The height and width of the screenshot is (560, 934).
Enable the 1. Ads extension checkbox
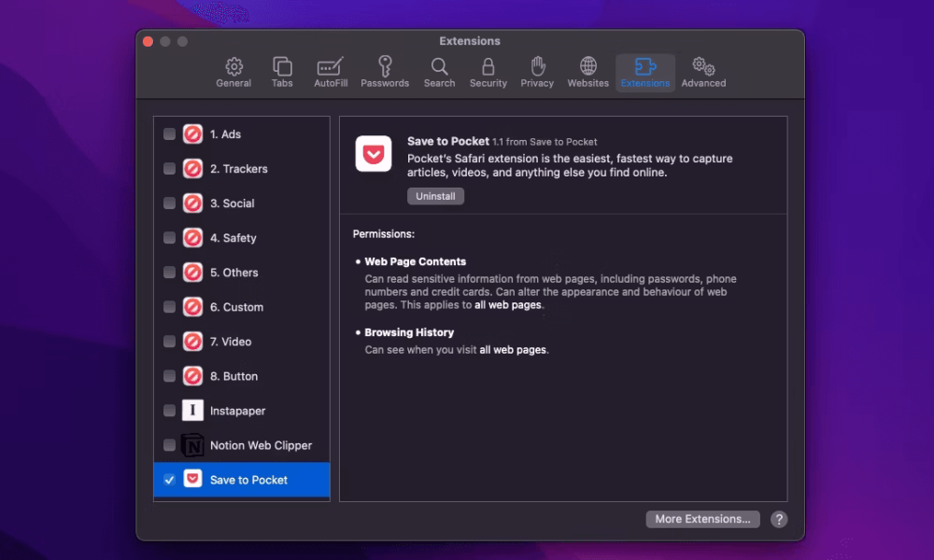point(169,133)
